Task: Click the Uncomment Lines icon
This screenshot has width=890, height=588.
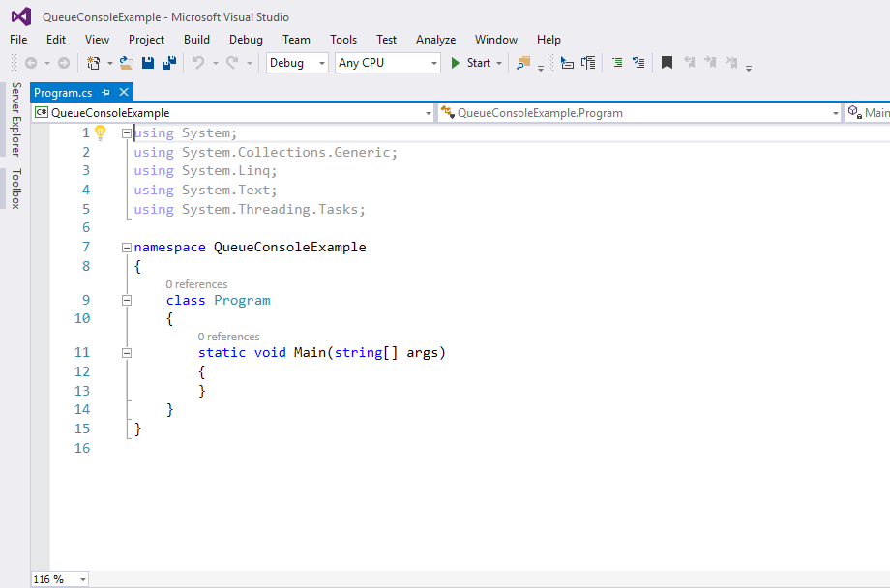Action: point(638,62)
